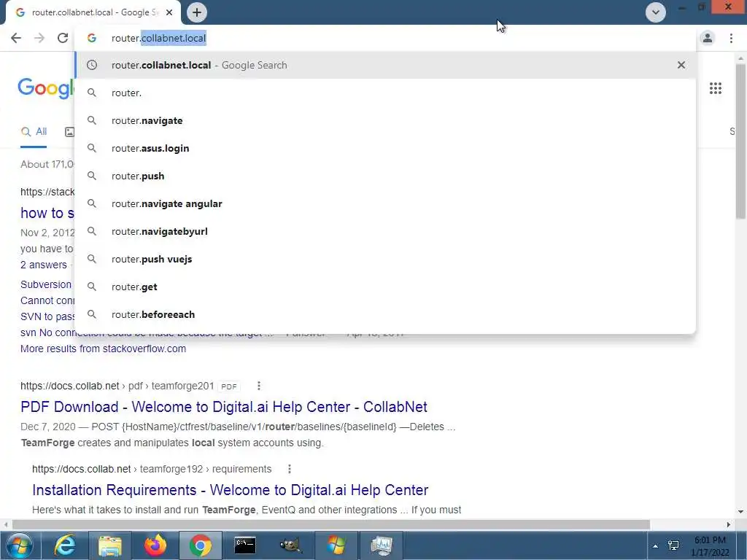Open the Google apps grid icon
747x560 pixels.
(715, 88)
